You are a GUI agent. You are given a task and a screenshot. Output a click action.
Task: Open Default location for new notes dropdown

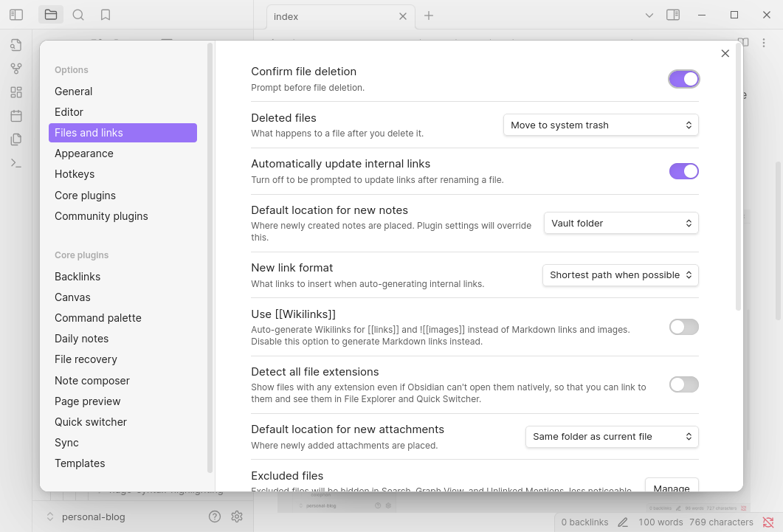tap(620, 223)
